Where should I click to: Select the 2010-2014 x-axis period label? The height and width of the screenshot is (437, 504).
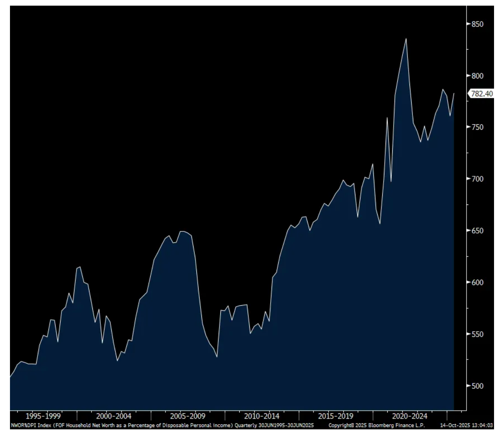(x=262, y=416)
